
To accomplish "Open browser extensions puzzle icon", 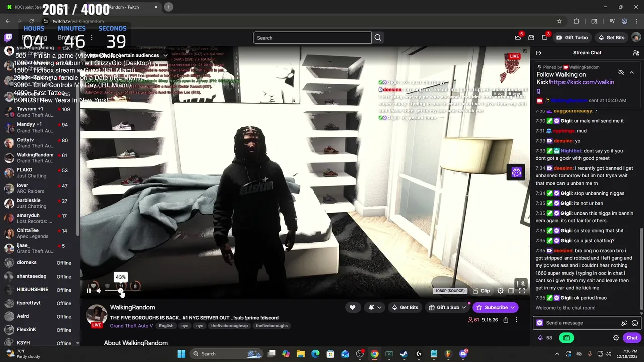I will coord(577,21).
